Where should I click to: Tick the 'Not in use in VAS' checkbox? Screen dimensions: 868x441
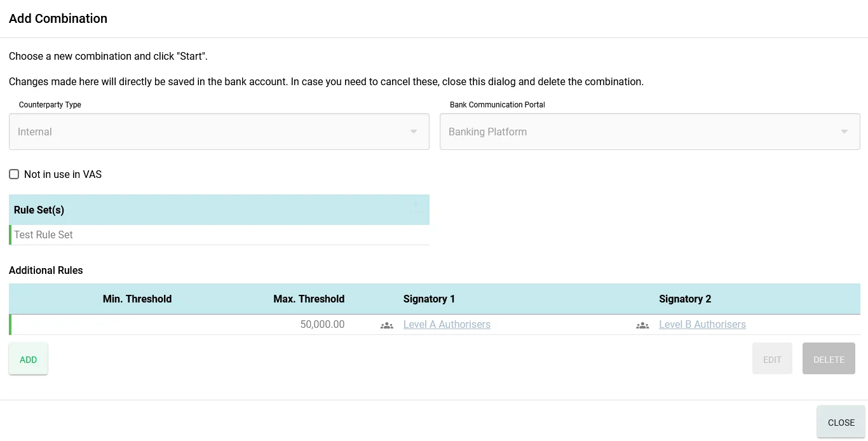coord(14,174)
